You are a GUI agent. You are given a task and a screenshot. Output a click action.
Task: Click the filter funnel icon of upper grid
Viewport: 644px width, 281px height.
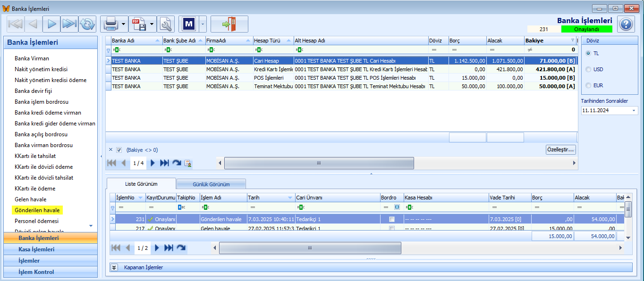[x=108, y=50]
